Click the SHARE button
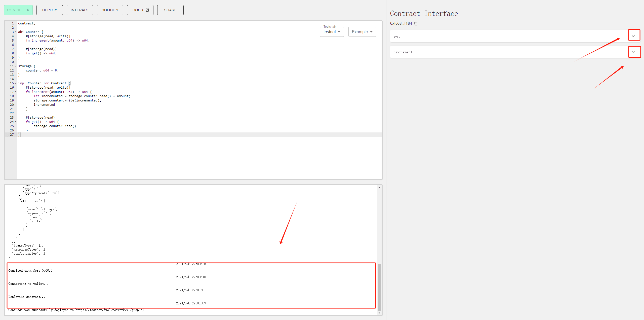644x320 pixels. 170,10
